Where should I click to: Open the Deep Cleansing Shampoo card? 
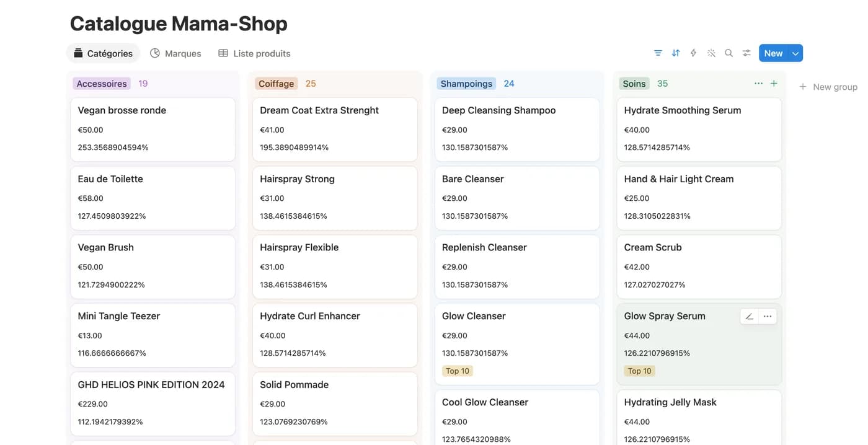pos(517,130)
